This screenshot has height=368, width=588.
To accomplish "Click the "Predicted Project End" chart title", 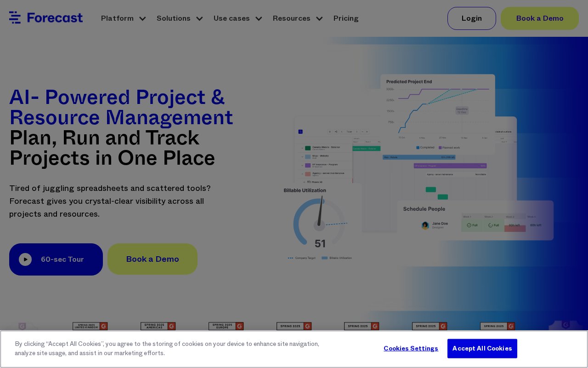I will tap(409, 82).
